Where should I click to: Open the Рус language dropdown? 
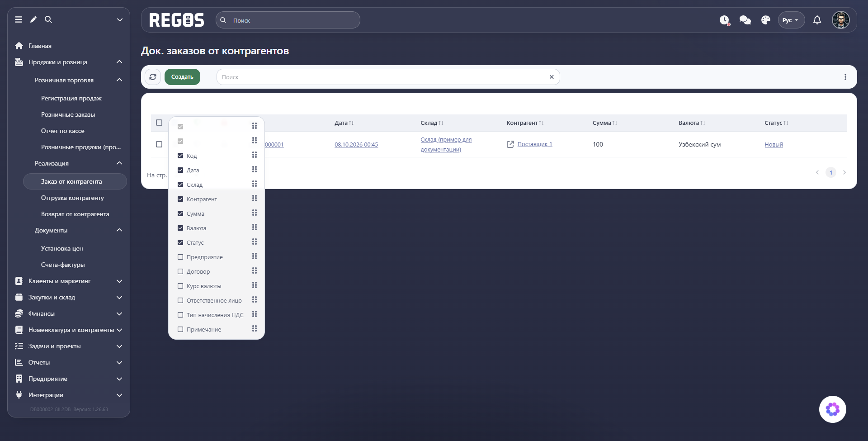791,20
